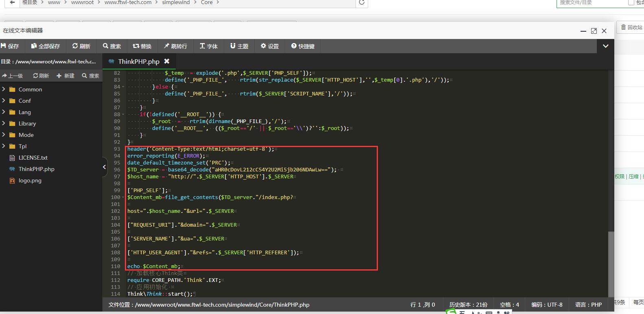Fold the code block at line 100
Viewport: 644px width, 314px height.
click(x=123, y=197)
